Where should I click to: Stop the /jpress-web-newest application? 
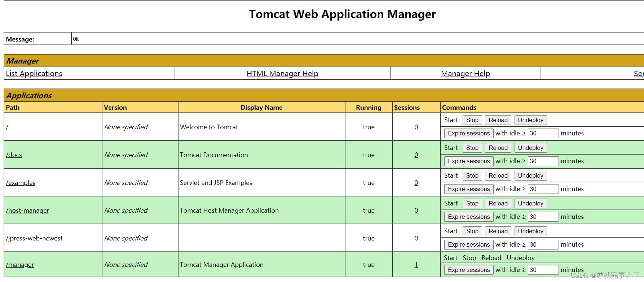(x=472, y=231)
